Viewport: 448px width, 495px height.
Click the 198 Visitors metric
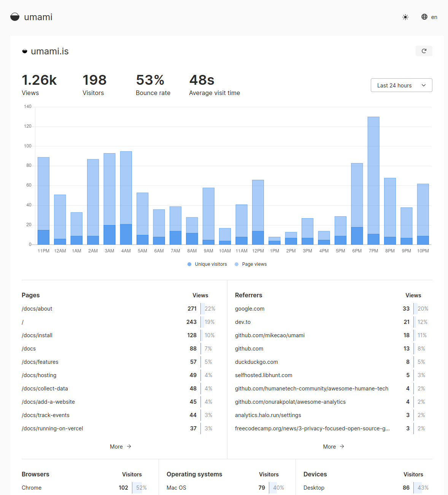(94, 85)
